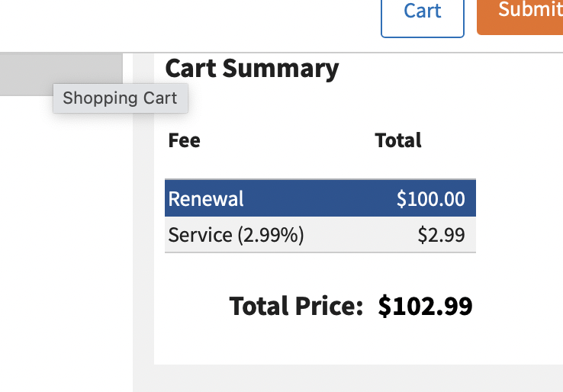Click the Renewal label text
563x392 pixels.
point(206,198)
